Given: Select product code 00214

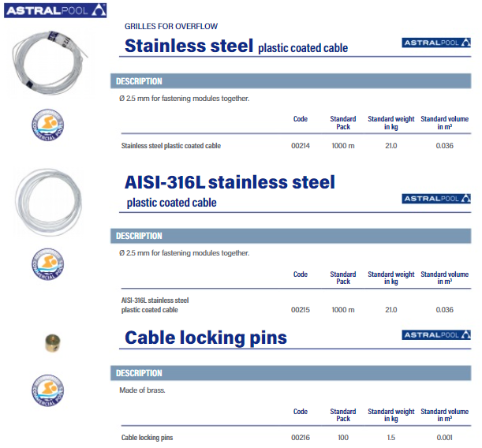Looking at the screenshot, I should click(x=301, y=146).
